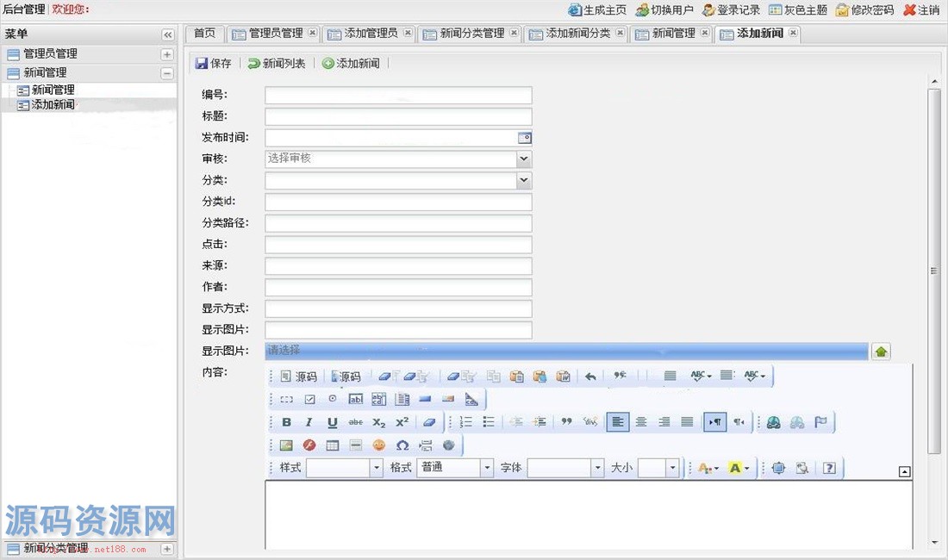The image size is (948, 560).
Task: Select the 新闻管理 tree item in sidebar
Action: point(53,90)
